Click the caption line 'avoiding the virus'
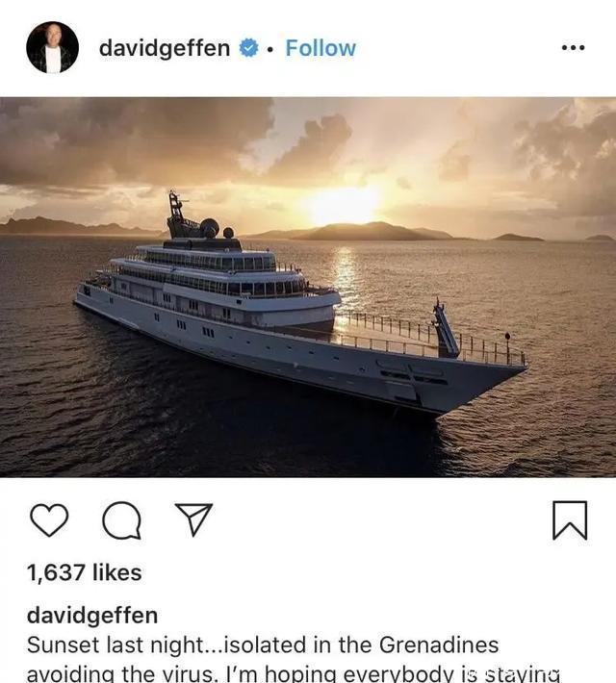616x683 pixels. [293, 673]
